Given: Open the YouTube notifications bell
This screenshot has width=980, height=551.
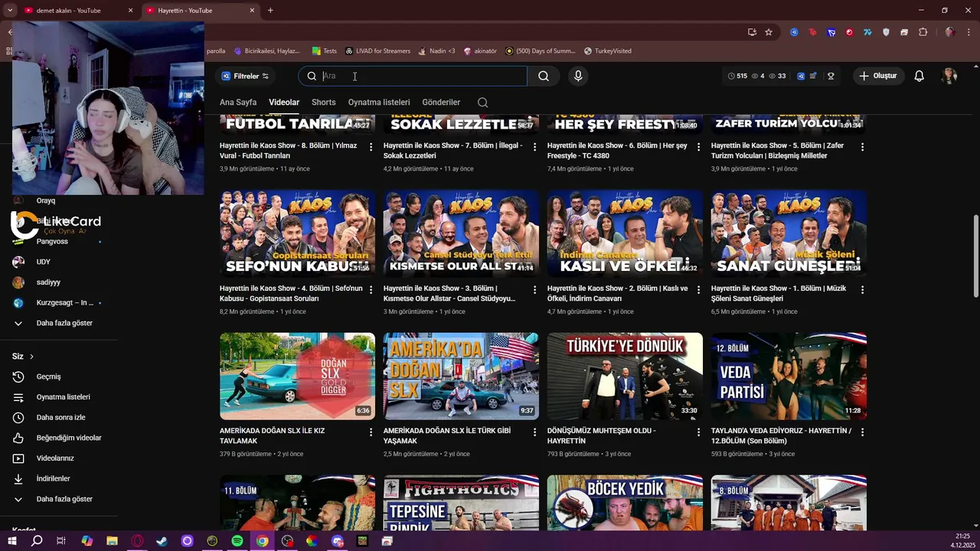Looking at the screenshot, I should 920,76.
